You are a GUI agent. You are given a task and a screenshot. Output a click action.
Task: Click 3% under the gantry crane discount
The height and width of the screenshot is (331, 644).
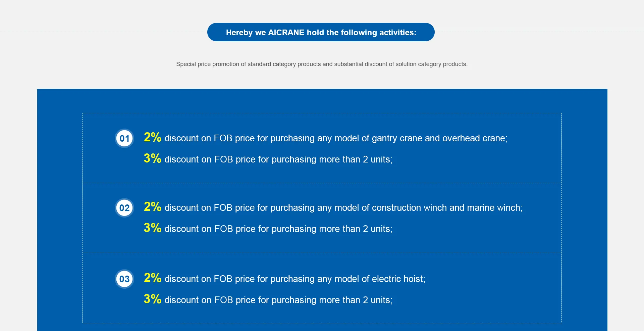coord(152,158)
